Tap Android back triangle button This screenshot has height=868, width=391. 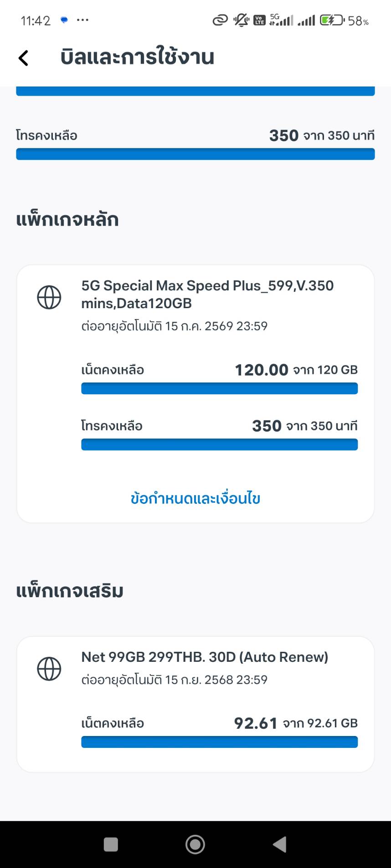coord(279,844)
